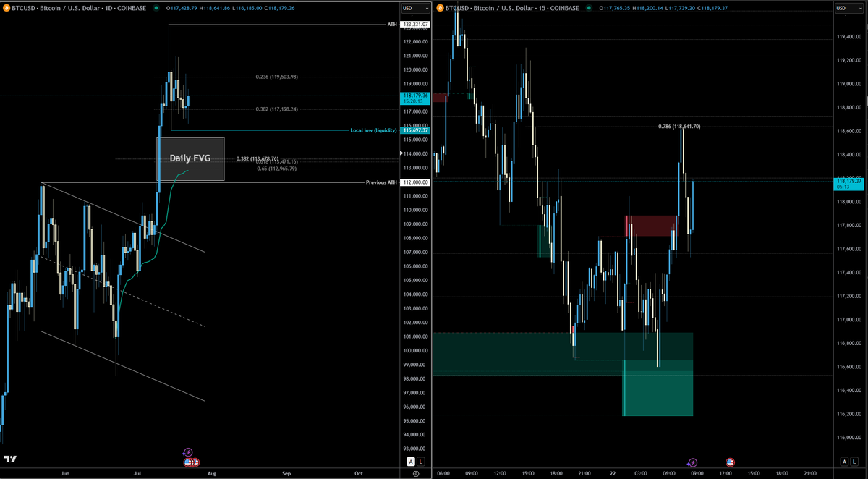This screenshot has width=868, height=479.
Task: Click the Bitcoin logo on the daily chart
Action: 6,8
